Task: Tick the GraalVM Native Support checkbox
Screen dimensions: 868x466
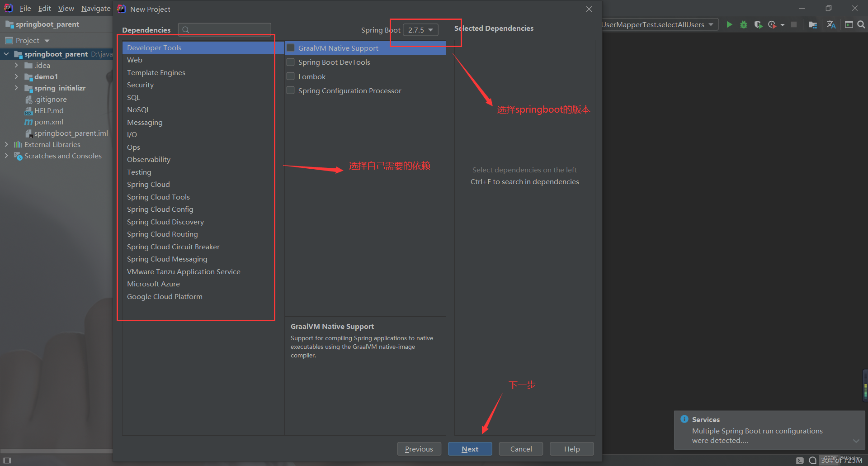Action: 291,48
